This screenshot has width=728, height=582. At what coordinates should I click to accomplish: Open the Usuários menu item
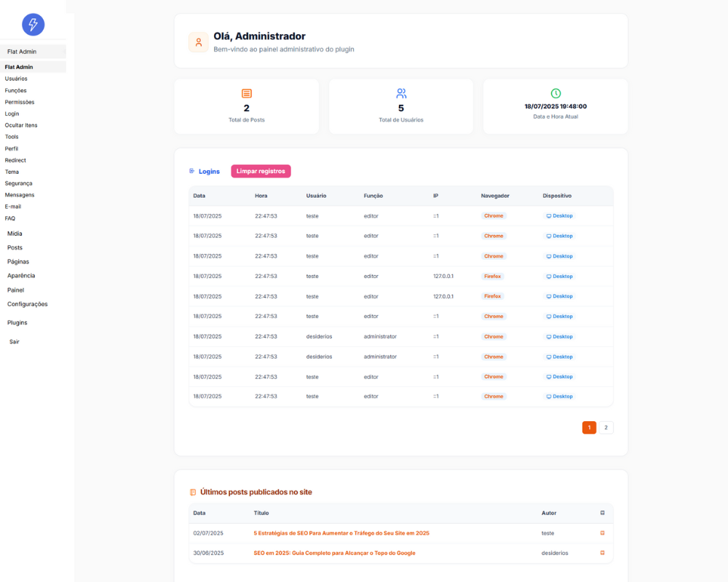click(x=16, y=79)
